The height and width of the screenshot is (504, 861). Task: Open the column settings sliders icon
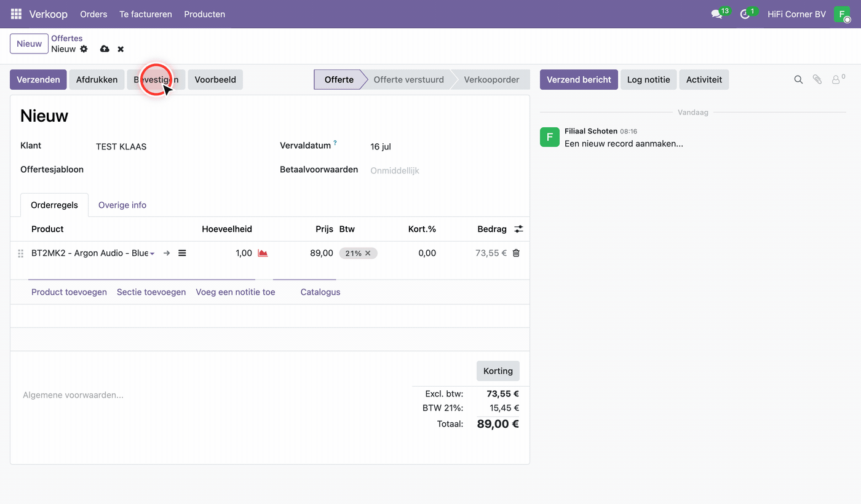point(519,229)
